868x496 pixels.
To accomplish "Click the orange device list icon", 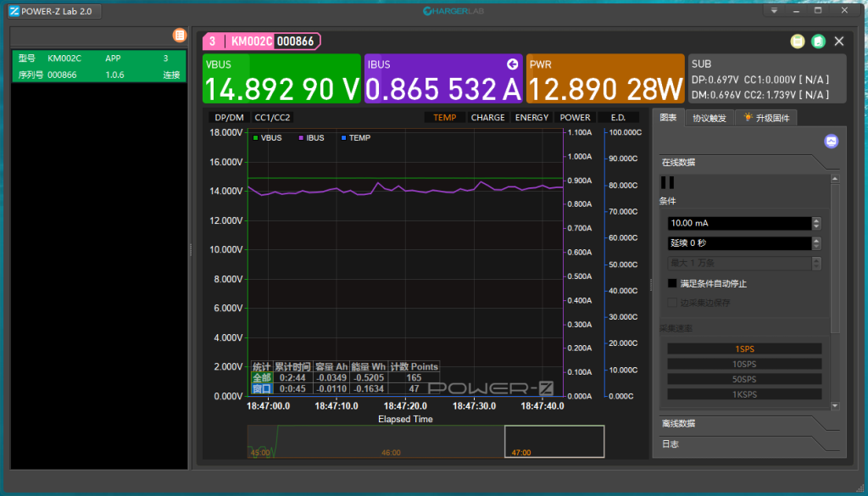I will pos(180,36).
